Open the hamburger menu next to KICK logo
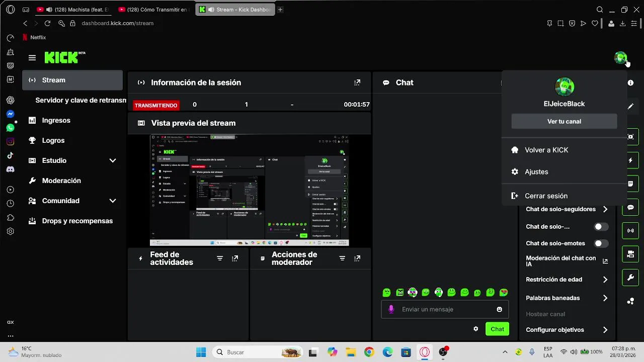Screen dimensions: 644x362 click(32, 58)
